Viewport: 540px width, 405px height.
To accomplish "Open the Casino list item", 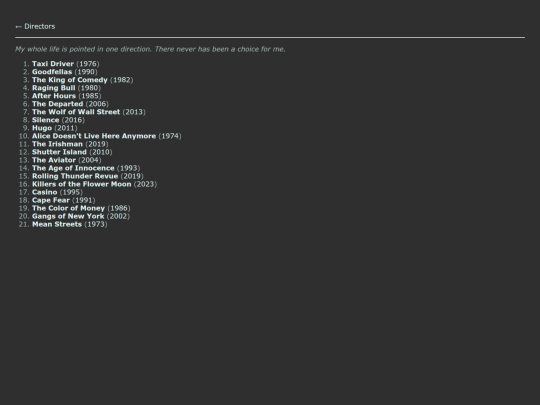I will 44,192.
